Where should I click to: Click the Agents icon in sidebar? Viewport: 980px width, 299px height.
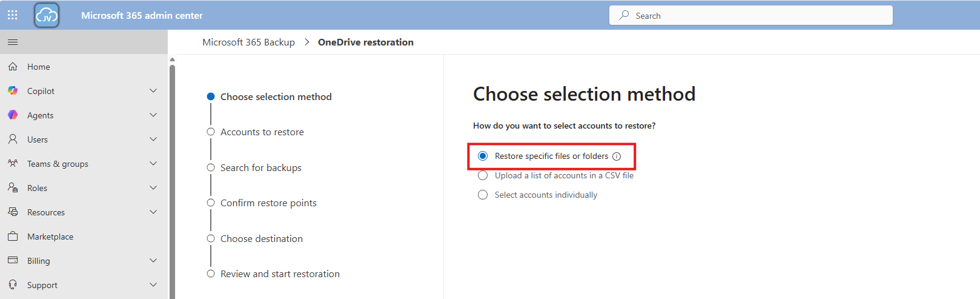coord(13,115)
